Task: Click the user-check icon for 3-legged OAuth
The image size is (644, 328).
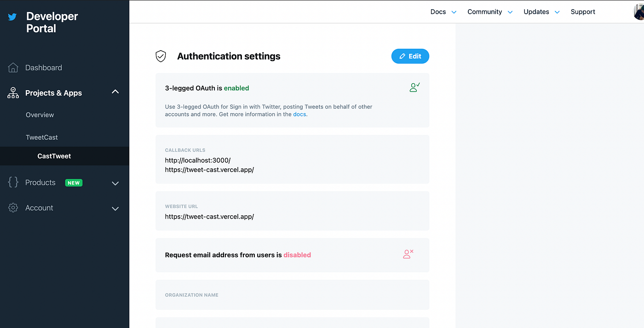Action: [x=414, y=87]
